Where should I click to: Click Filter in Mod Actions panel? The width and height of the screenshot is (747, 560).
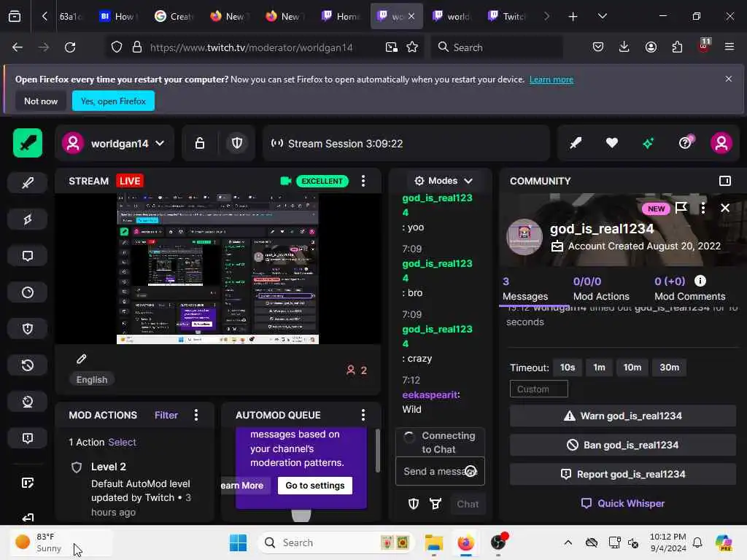(166, 415)
